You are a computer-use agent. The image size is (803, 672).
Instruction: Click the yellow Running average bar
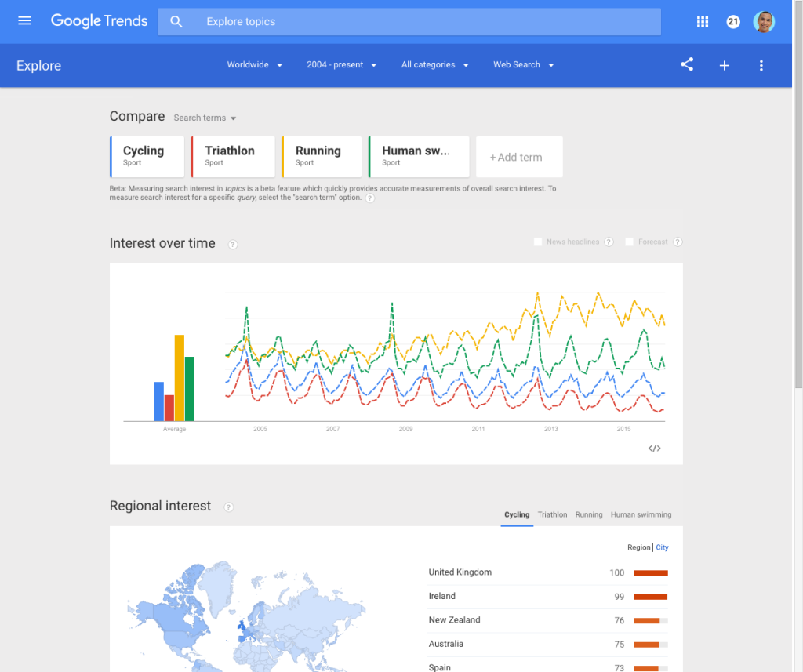pos(180,378)
